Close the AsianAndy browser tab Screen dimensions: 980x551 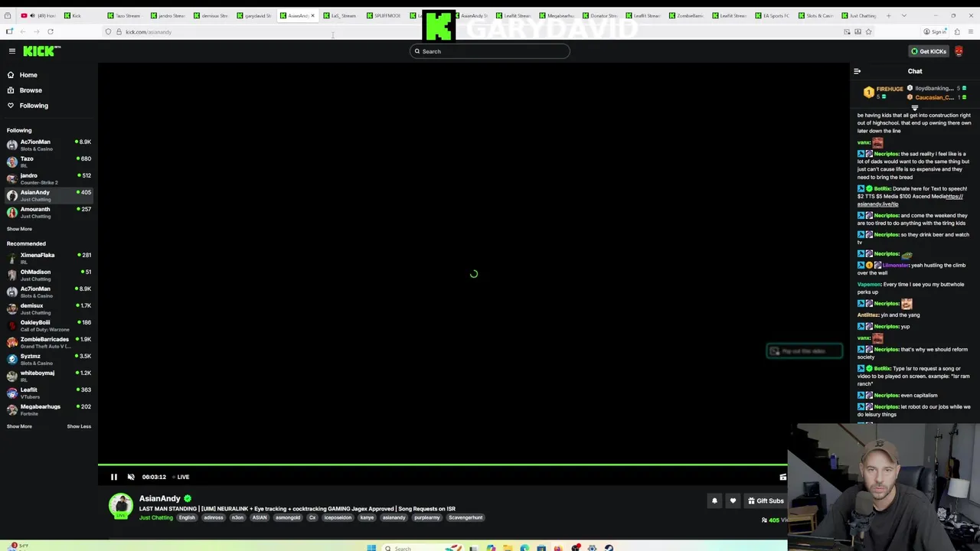click(312, 15)
